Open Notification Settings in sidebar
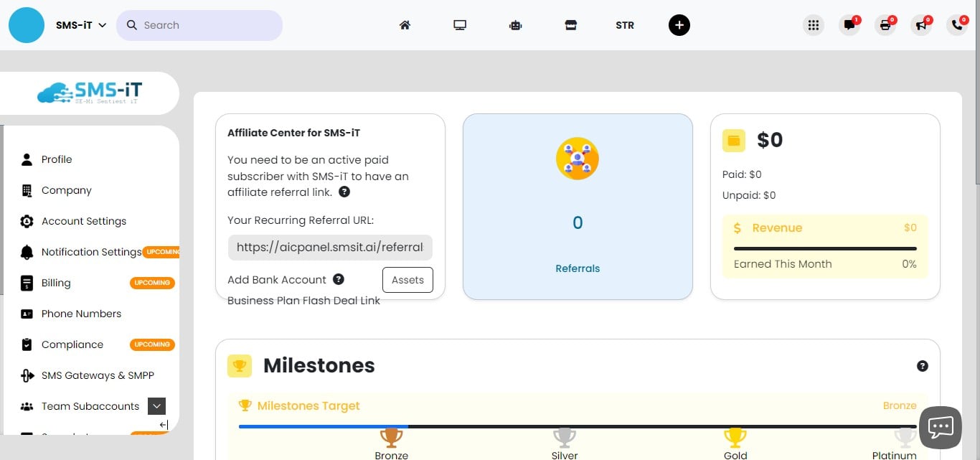 pos(91,252)
